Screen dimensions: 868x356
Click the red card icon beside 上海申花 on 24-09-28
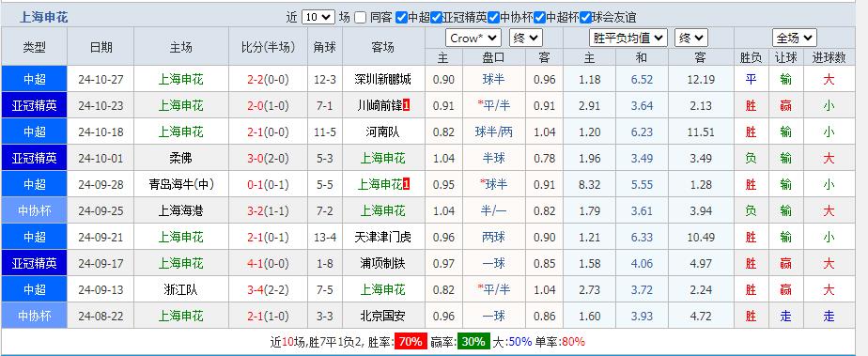coord(406,184)
